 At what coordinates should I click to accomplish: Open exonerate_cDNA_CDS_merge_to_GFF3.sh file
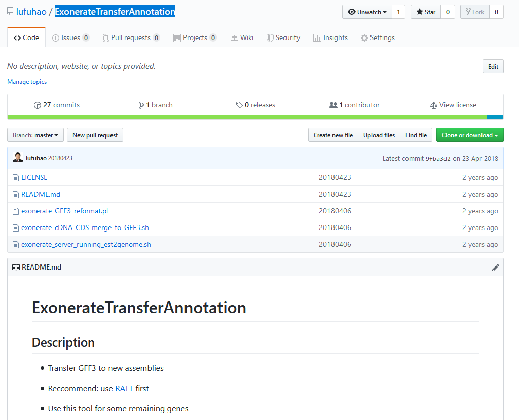coord(85,227)
